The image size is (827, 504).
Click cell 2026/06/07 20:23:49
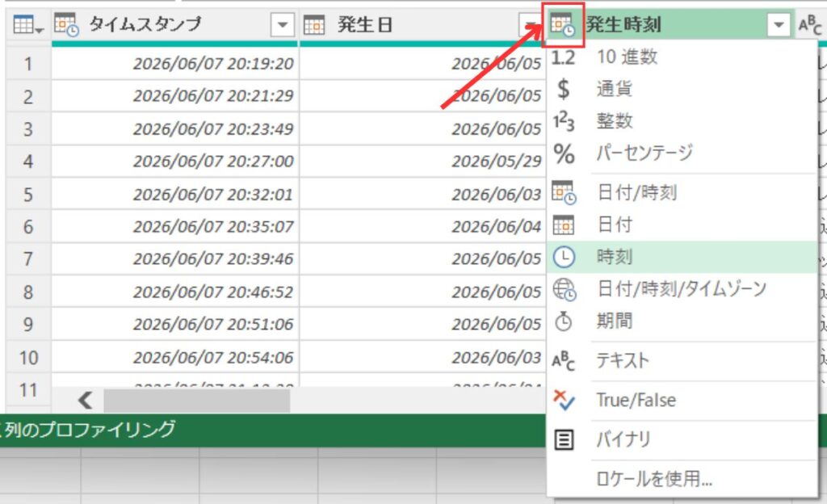(x=175, y=128)
